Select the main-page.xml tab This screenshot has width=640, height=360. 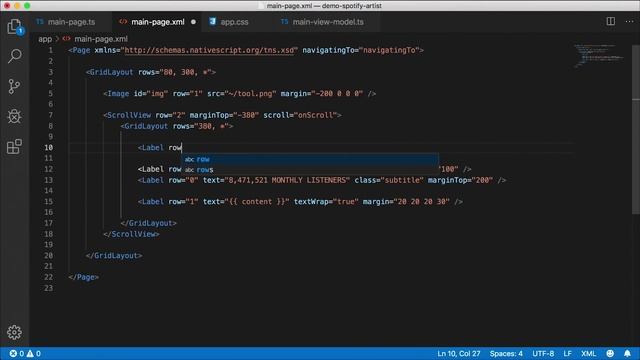point(158,22)
